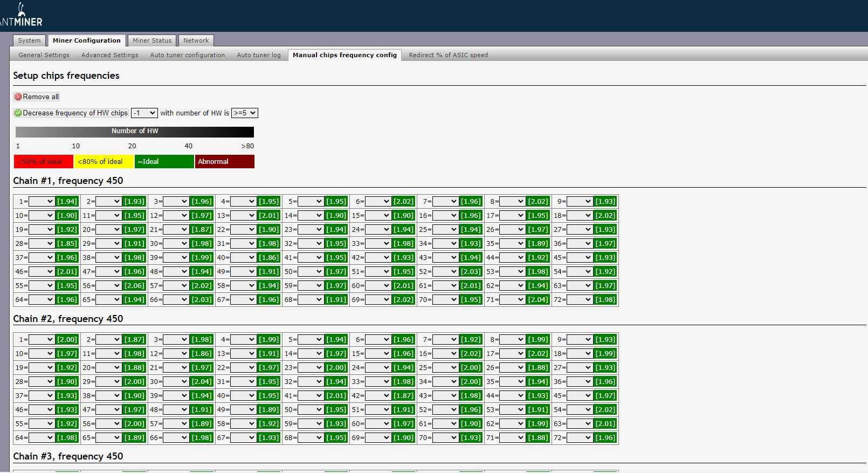Open Chain #2 chip 1 frequency dropdown

pos(42,340)
